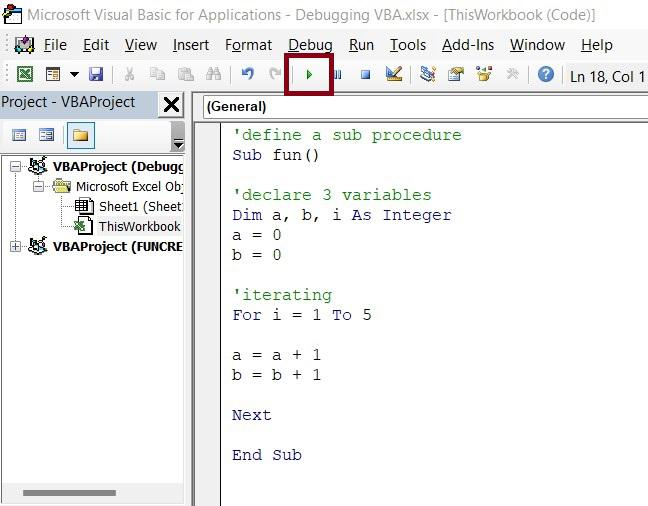Click the 'a = 0' code line
This screenshot has width=648, height=506.
257,235
